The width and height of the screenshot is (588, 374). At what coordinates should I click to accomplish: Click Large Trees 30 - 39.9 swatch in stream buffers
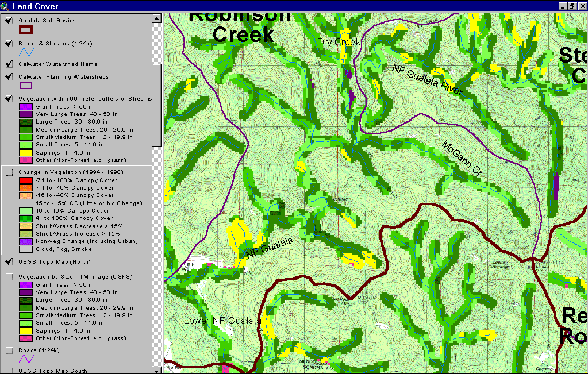pos(26,122)
